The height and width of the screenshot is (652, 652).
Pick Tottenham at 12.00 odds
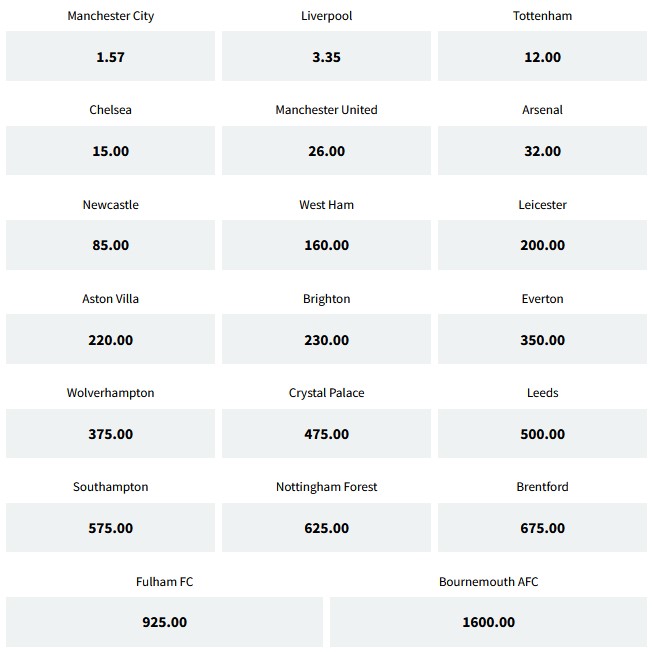pos(542,57)
